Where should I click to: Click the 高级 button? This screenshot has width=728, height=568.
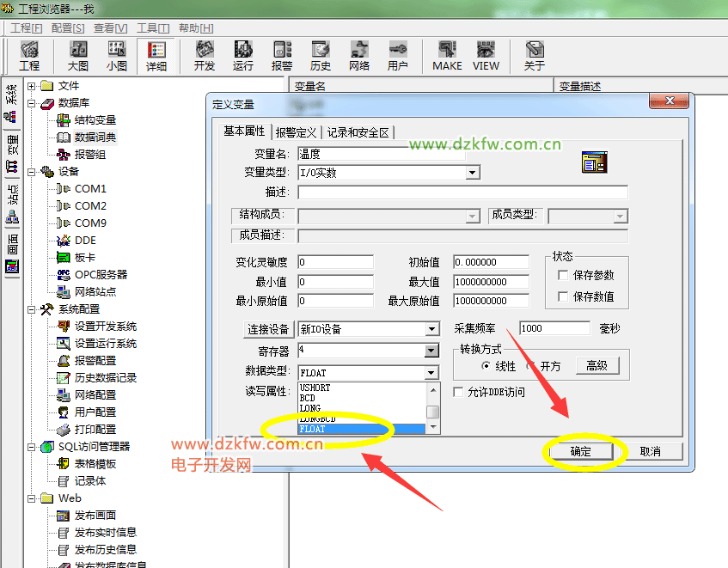pos(596,366)
